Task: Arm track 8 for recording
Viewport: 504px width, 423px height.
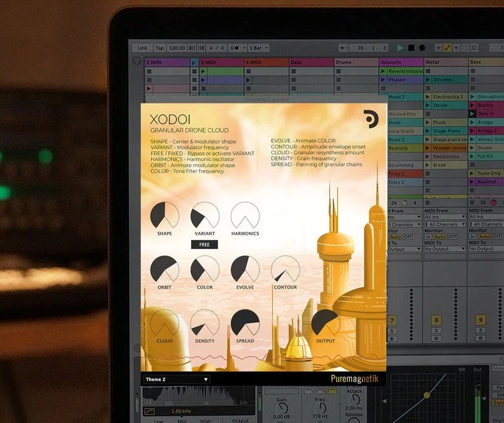Action: click(437, 338)
